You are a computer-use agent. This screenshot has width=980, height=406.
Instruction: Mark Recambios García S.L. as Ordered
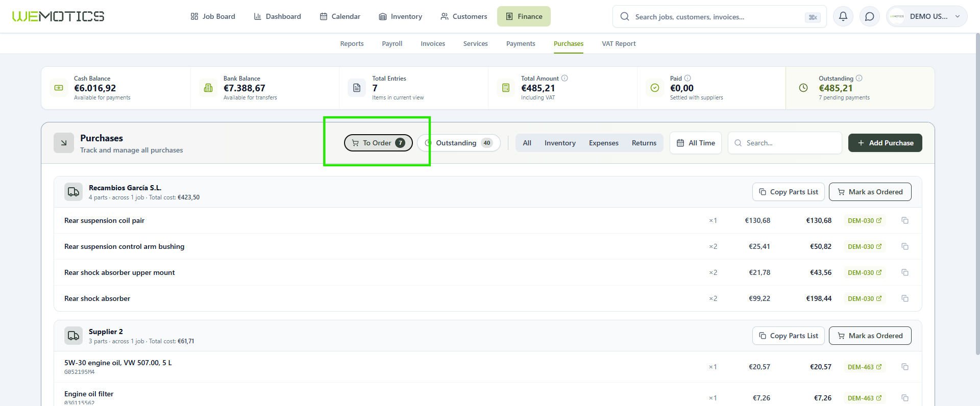(x=870, y=192)
